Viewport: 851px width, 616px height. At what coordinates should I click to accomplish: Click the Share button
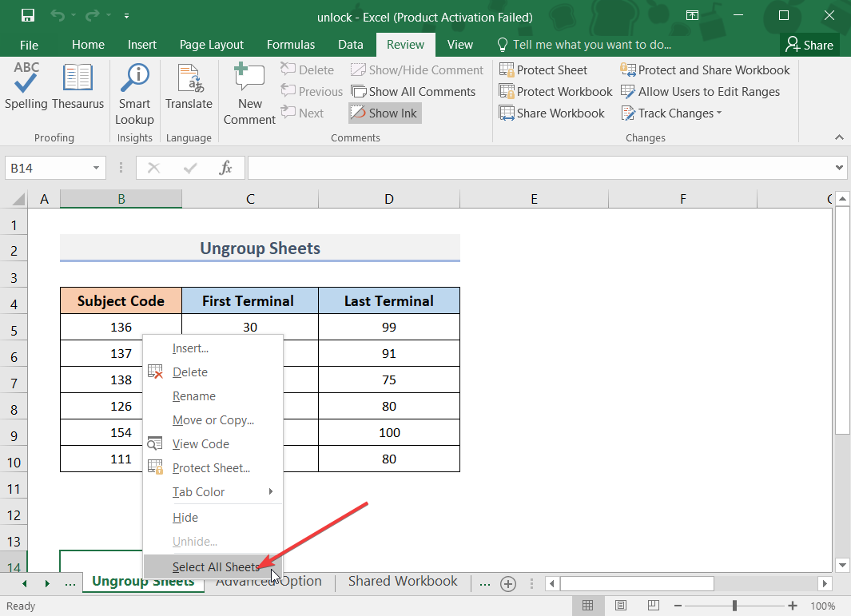click(x=809, y=45)
